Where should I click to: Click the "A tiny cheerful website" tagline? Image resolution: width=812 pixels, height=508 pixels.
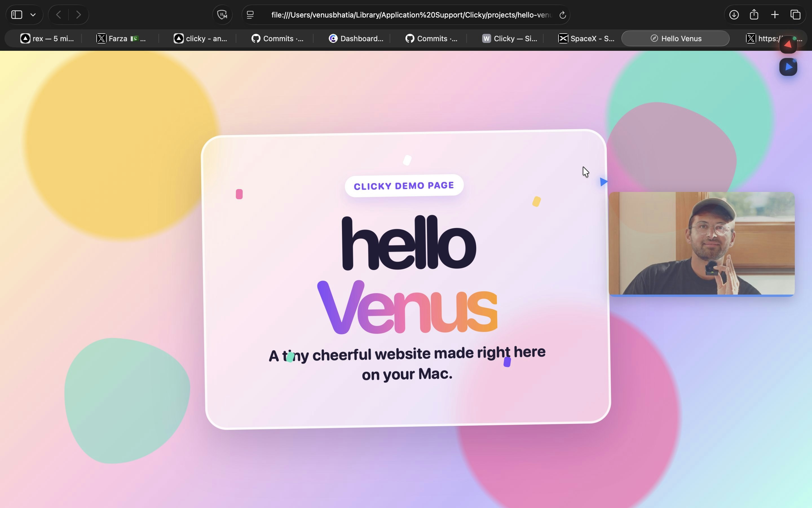[x=407, y=364]
